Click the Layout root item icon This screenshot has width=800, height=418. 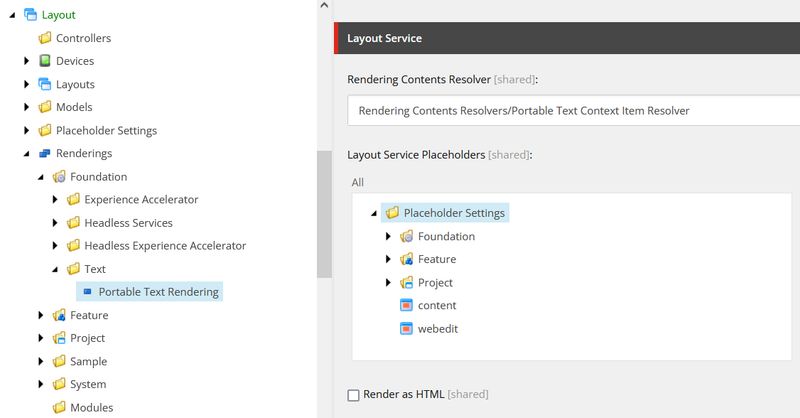(31, 15)
